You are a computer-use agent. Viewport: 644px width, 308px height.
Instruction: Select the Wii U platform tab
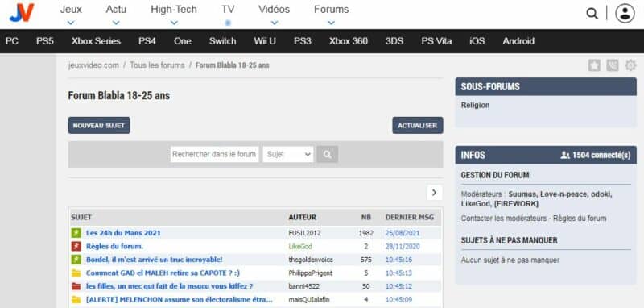[x=265, y=41]
